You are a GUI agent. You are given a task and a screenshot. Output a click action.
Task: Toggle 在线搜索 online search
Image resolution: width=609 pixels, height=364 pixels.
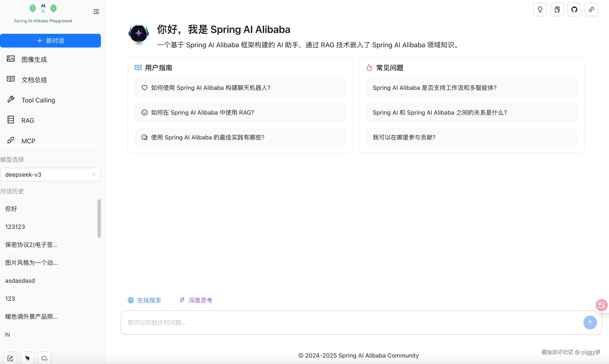144,300
